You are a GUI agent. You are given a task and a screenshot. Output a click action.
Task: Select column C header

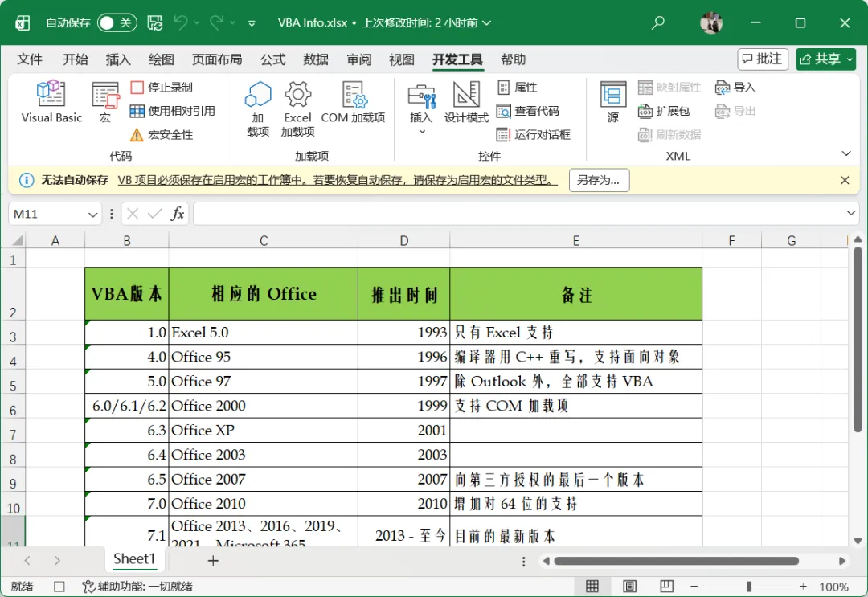tap(264, 241)
